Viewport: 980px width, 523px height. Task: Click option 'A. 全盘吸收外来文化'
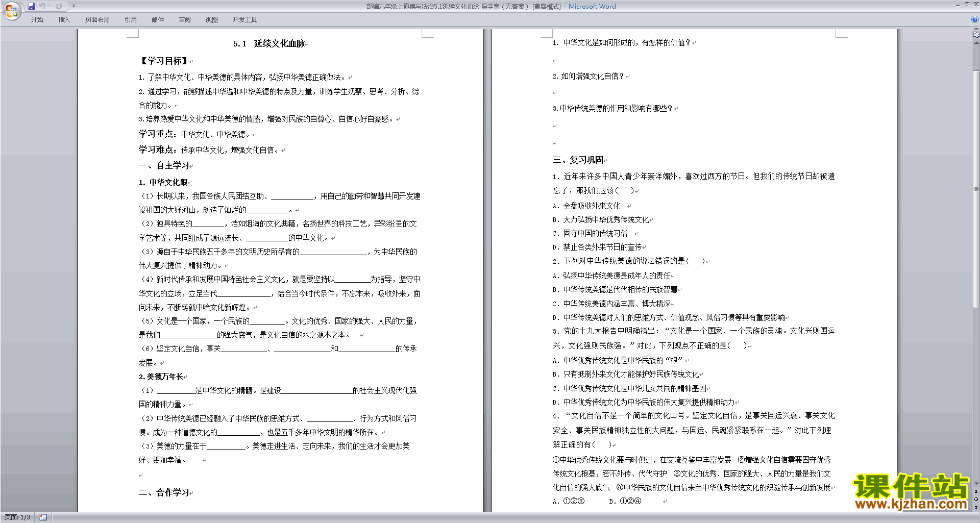pos(586,206)
